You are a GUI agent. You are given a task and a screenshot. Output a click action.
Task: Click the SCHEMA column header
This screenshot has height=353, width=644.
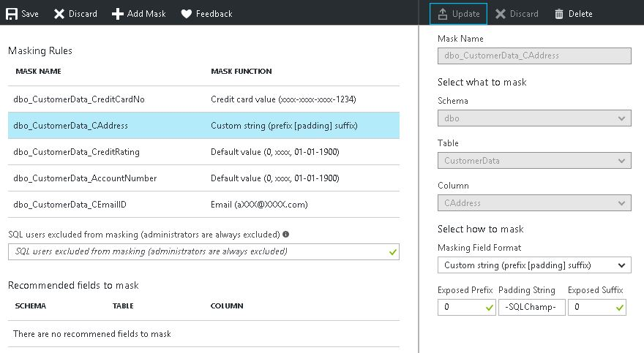[31, 305]
